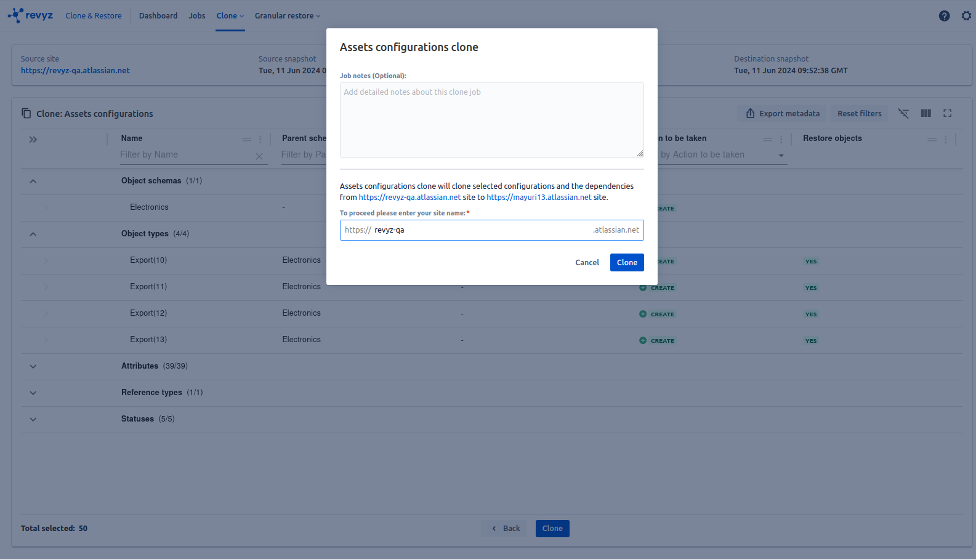Screen dimensions: 976x560
Task: Expand all rows double chevron icon
Action: tap(33, 140)
